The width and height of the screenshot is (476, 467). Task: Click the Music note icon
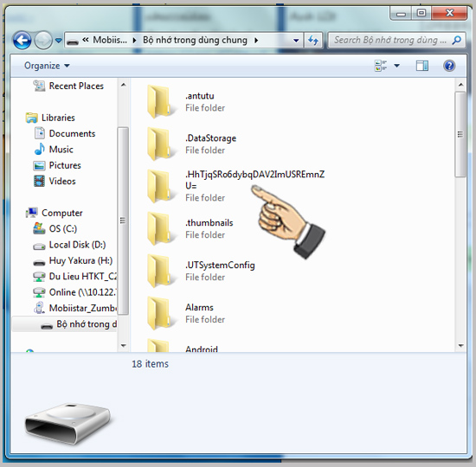(40, 149)
